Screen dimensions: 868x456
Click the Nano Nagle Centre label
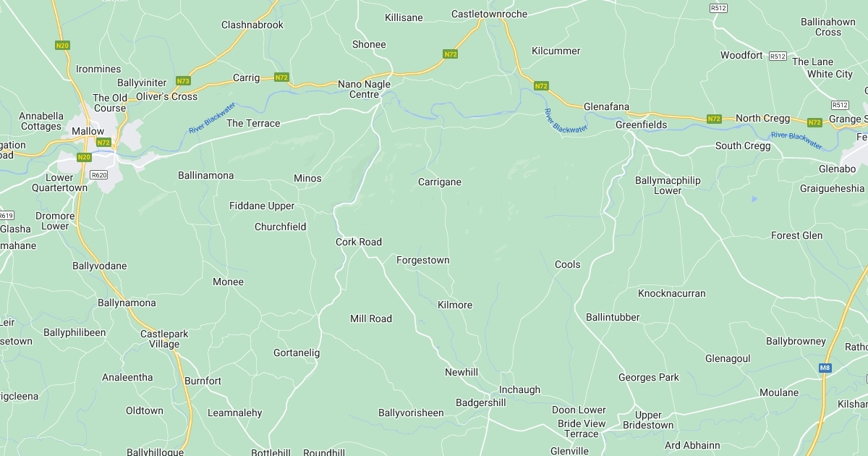365,89
